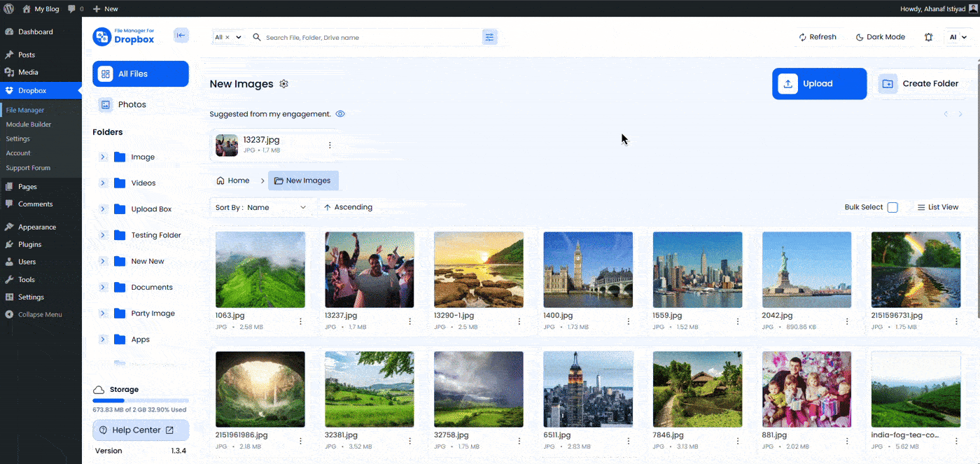This screenshot has height=464, width=980.
Task: Expand the Testing Folder tree arrow
Action: click(103, 235)
